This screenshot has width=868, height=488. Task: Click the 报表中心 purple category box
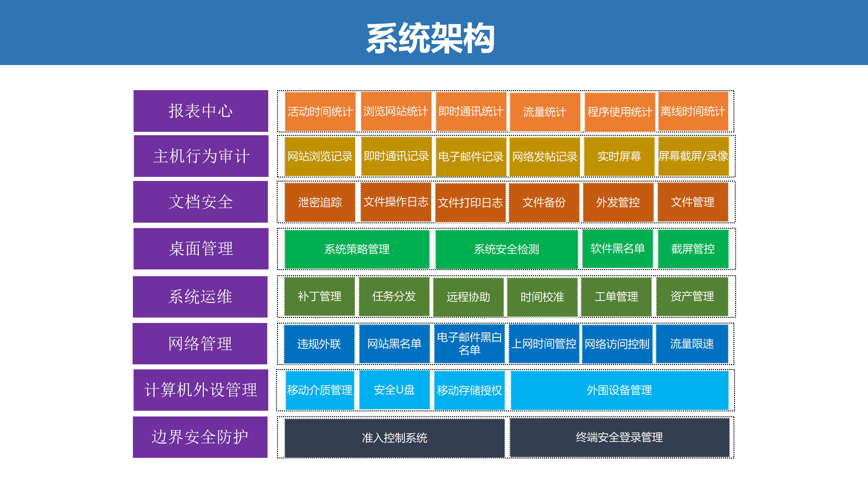click(x=201, y=111)
